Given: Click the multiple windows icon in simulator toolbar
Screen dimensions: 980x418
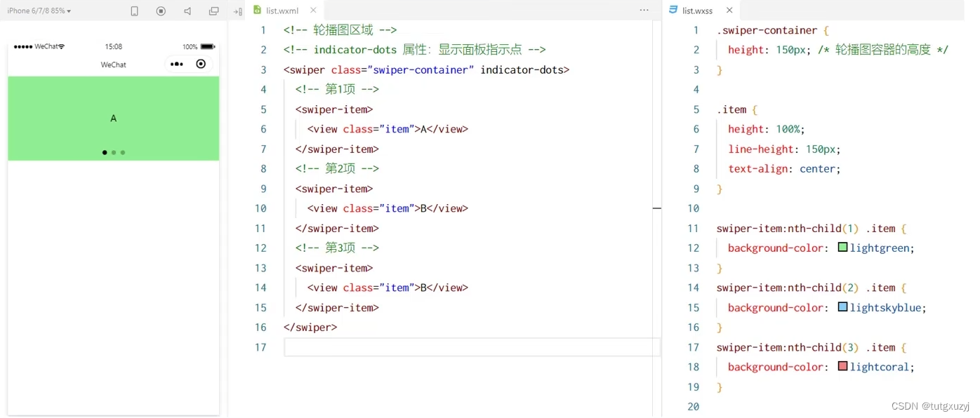Looking at the screenshot, I should tap(213, 11).
